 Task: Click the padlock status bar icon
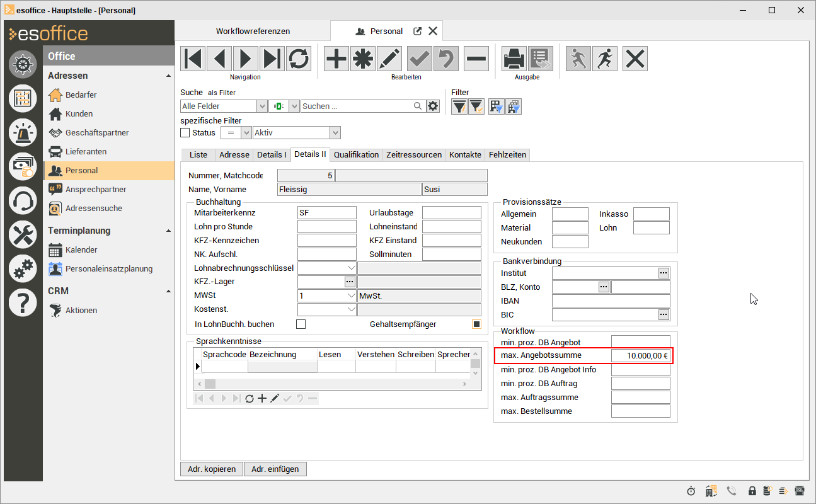pyautogui.click(x=752, y=491)
